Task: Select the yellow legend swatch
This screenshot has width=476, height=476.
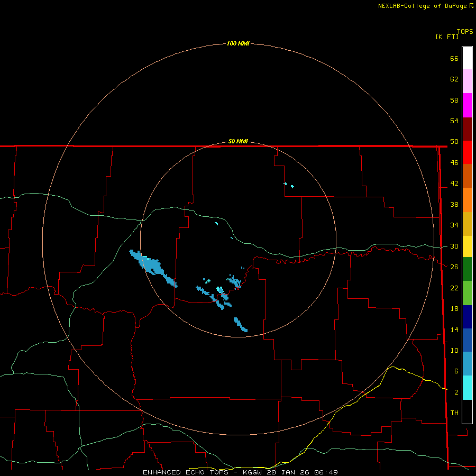Action: pos(467,246)
